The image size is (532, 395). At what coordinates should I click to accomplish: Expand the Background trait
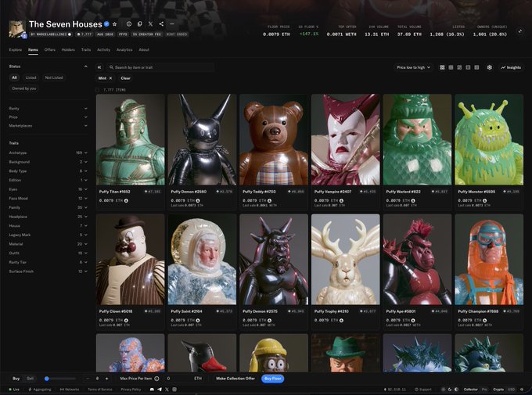(48, 162)
